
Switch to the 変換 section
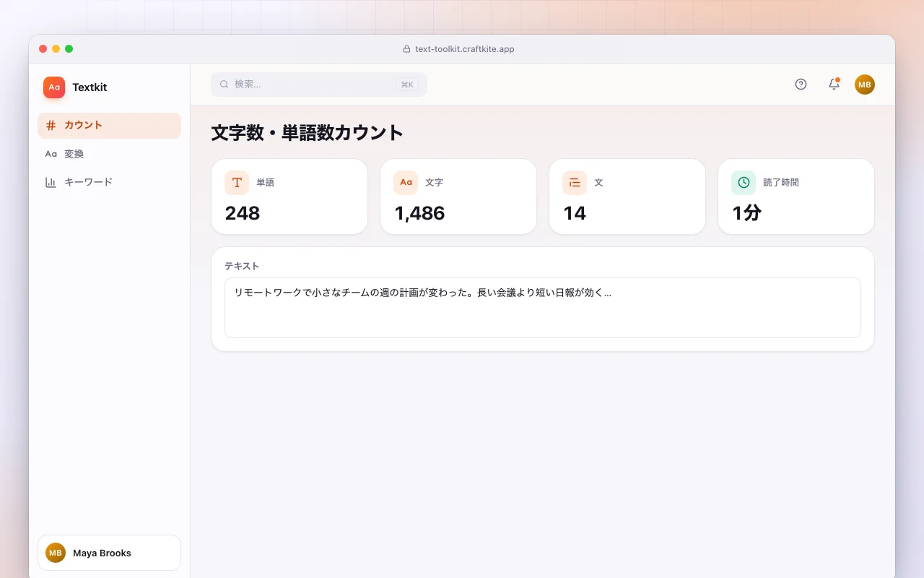[x=109, y=154]
